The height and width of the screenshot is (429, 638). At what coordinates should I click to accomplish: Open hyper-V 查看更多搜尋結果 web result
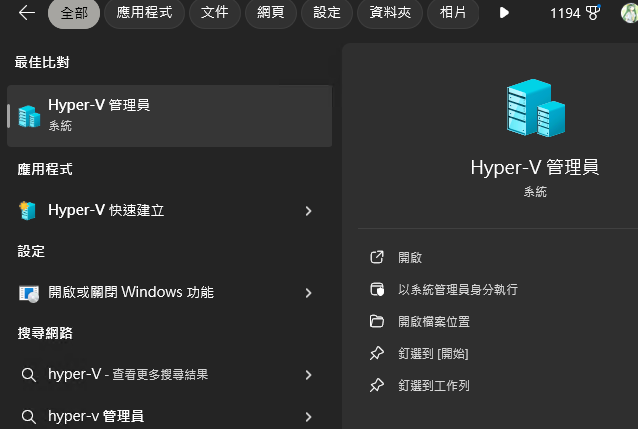tap(169, 374)
